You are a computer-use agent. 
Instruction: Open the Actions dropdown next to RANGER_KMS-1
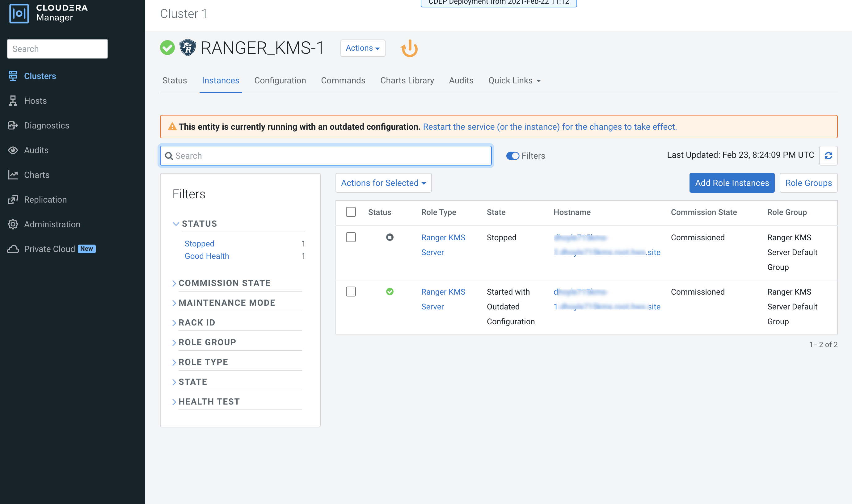tap(362, 48)
